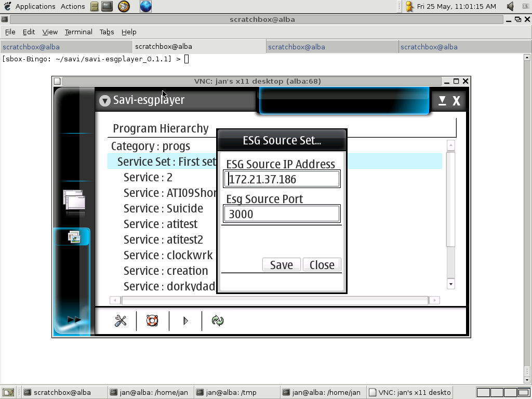The height and width of the screenshot is (399, 532).
Task: Click the fast-forward arrows in sidebar bottom
Action: click(74, 320)
